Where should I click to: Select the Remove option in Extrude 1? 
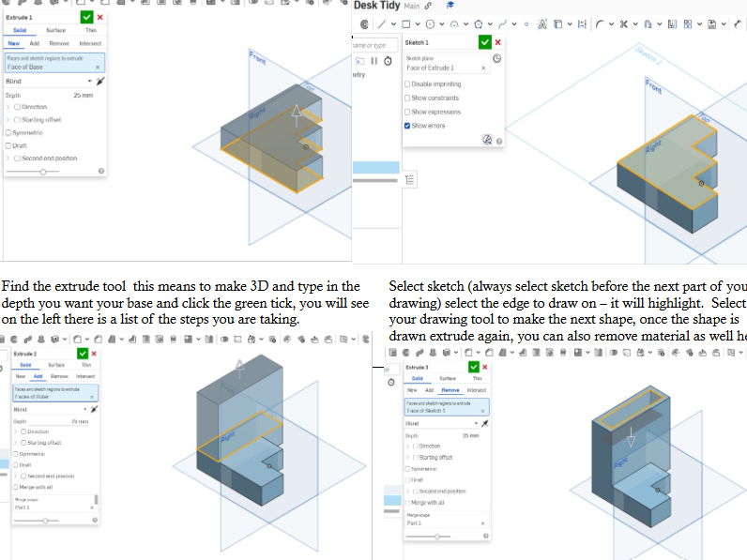click(x=59, y=43)
